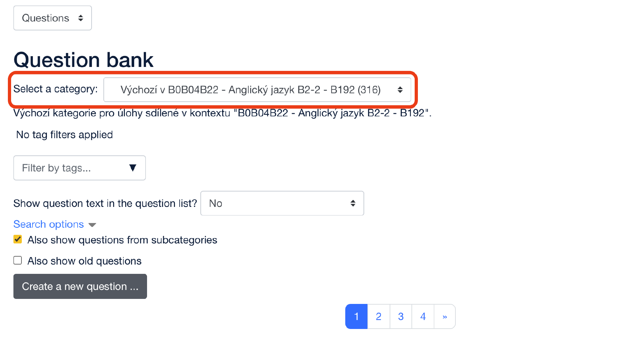Screen dimensions: 644x339
Task: Collapse Search options using the gray caret
Action: click(x=92, y=225)
